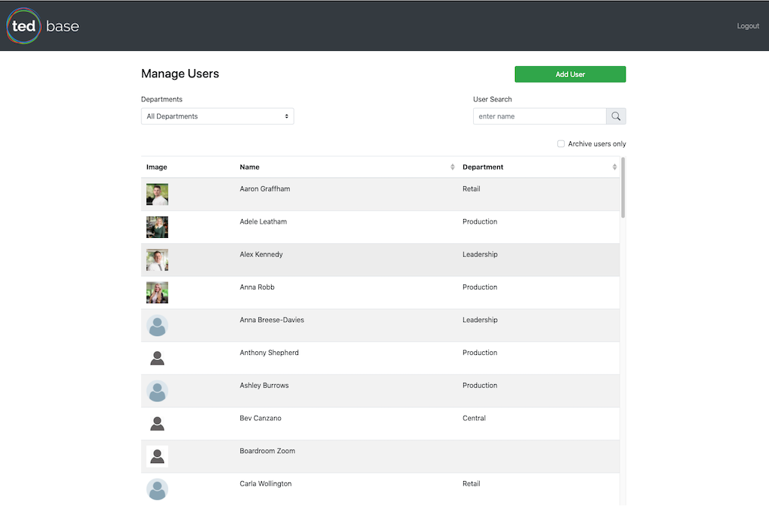
Task: Enable the Archive users only checkbox
Action: (x=561, y=144)
